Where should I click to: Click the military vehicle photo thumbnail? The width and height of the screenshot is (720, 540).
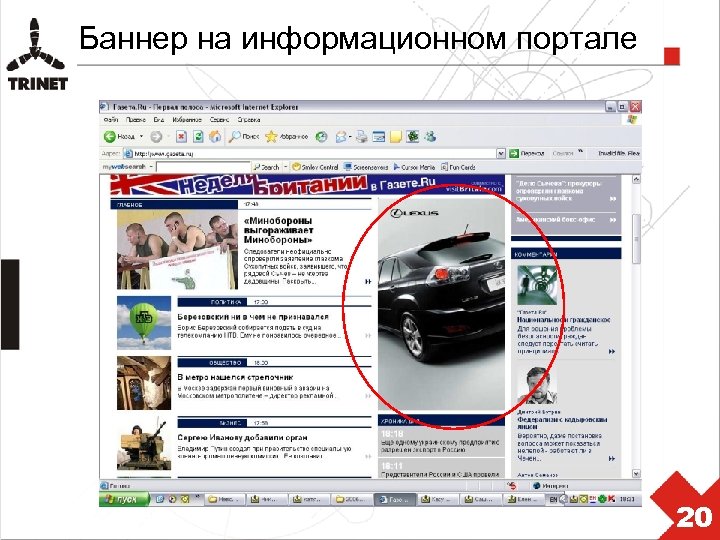144,443
